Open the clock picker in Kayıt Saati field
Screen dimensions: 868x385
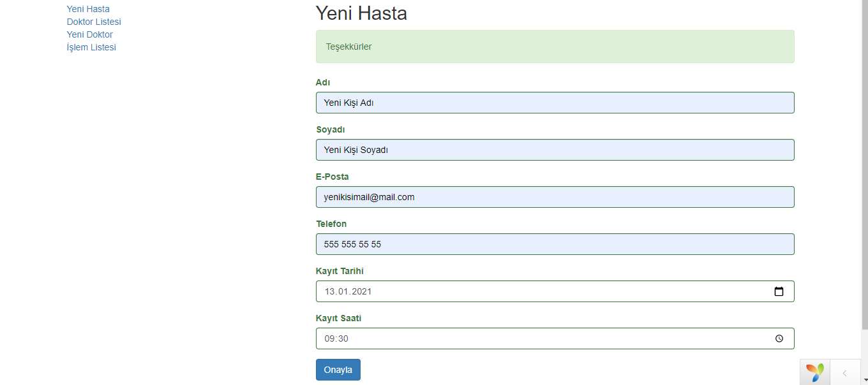coord(779,338)
